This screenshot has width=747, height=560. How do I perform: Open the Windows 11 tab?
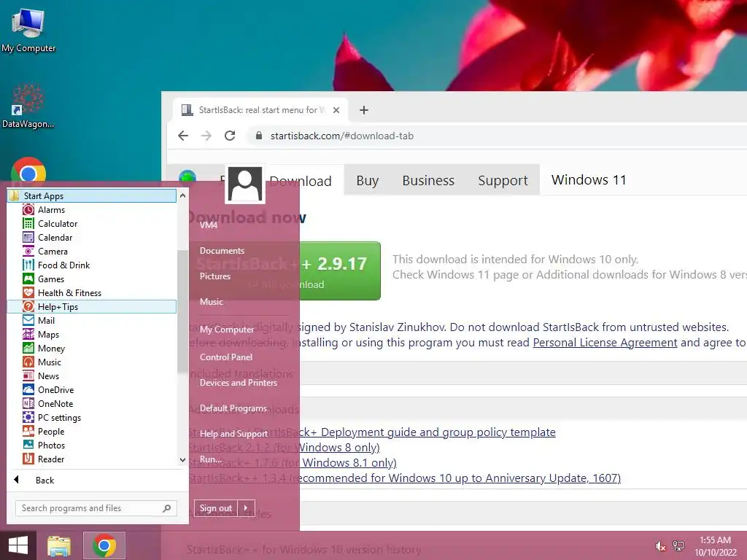tap(589, 180)
